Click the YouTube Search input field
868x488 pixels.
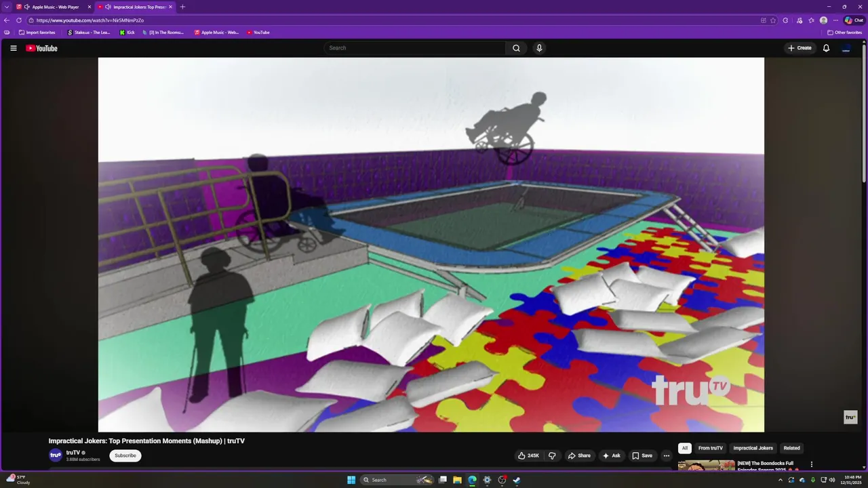click(x=415, y=48)
